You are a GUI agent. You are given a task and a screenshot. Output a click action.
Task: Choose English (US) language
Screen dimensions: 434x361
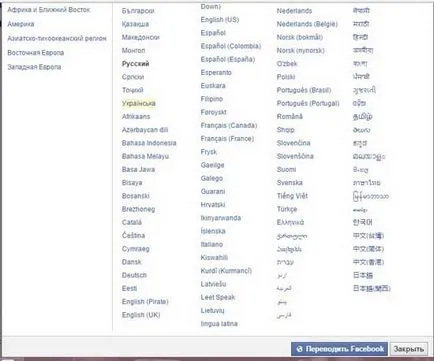(220, 20)
